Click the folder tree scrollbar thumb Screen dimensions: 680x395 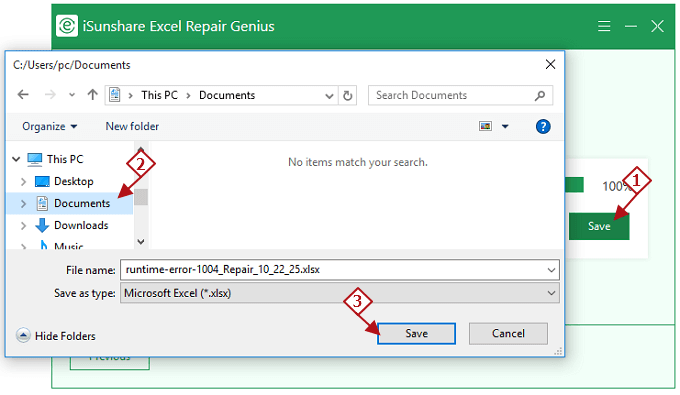(x=141, y=197)
